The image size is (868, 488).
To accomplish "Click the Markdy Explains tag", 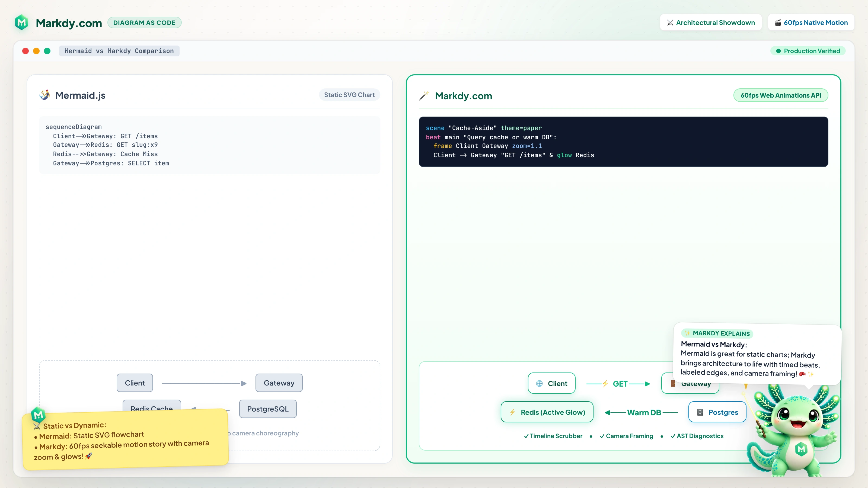I will pos(717,333).
